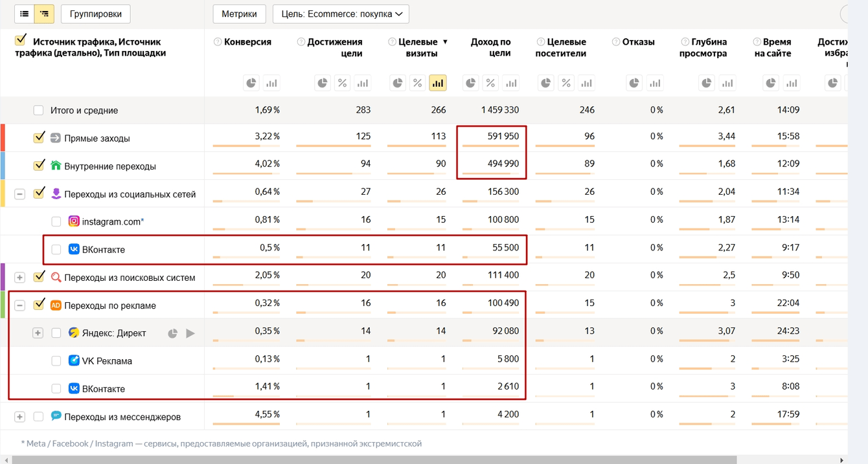Image resolution: width=868 pixels, height=464 pixels.
Task: Uncheck the Прямые заходы checkbox
Action: (39, 138)
